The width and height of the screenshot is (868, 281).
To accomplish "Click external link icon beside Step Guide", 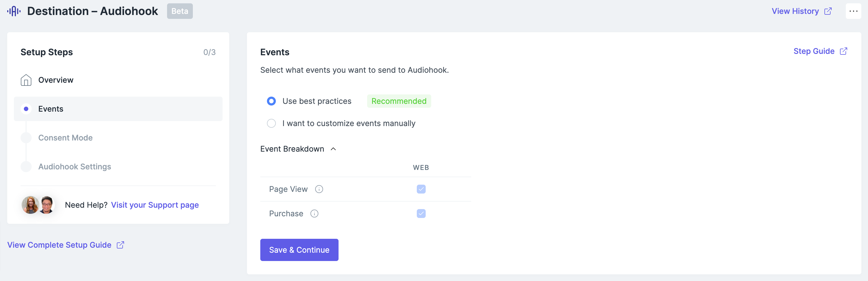I will [843, 51].
